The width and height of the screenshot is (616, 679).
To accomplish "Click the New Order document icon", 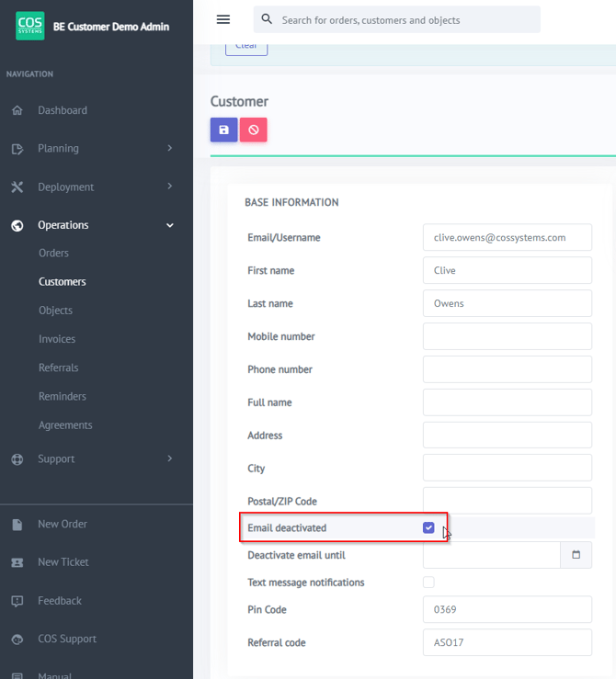I will pyautogui.click(x=17, y=525).
